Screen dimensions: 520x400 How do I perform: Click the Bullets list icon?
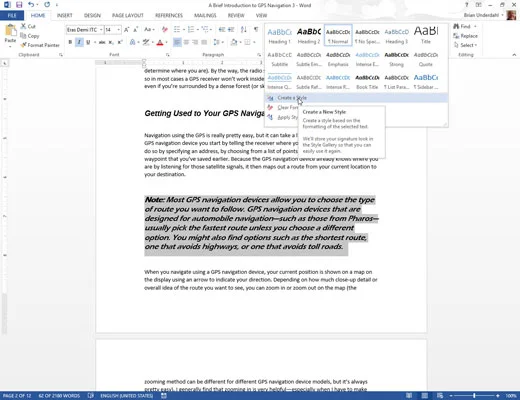[177, 30]
